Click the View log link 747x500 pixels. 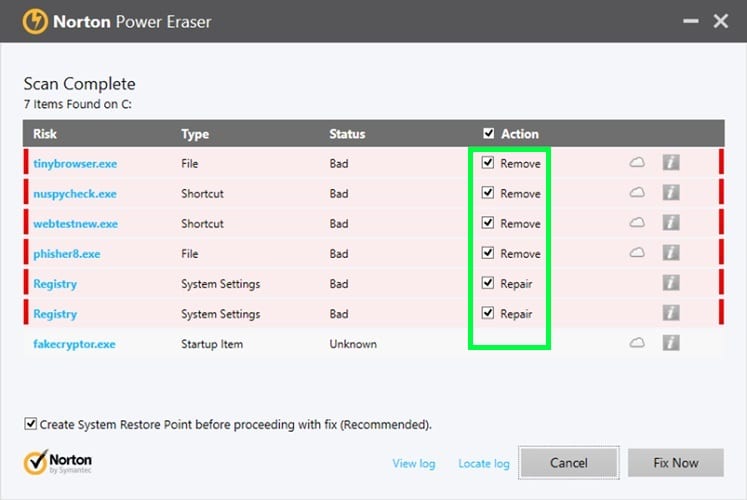pos(414,463)
